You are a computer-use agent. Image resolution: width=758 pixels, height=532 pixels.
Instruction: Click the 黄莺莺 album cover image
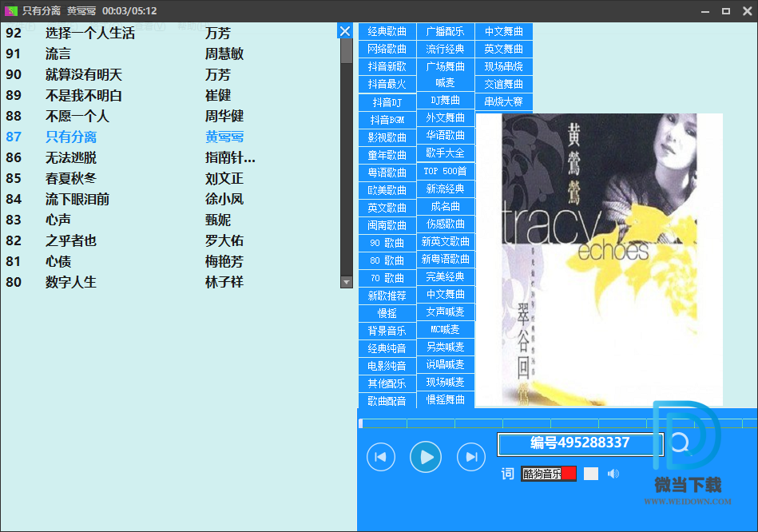tap(599, 260)
